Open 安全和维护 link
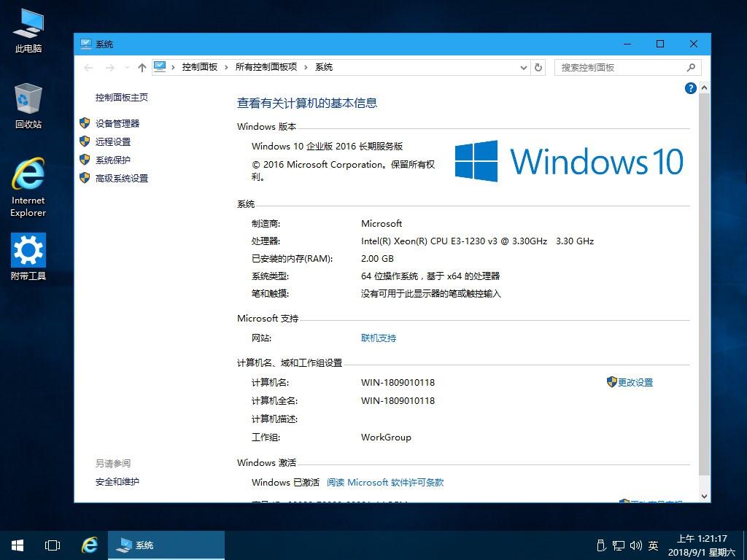747x560 pixels. (x=117, y=482)
